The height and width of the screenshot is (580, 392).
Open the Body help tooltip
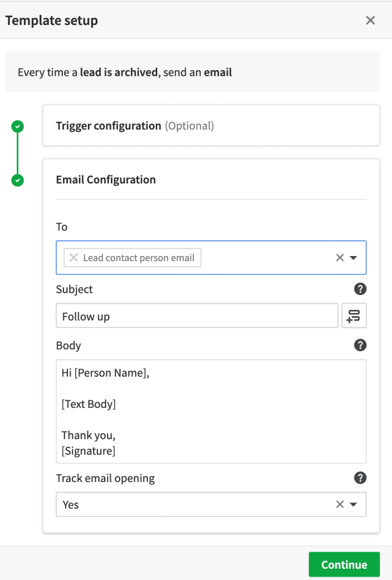tap(360, 345)
